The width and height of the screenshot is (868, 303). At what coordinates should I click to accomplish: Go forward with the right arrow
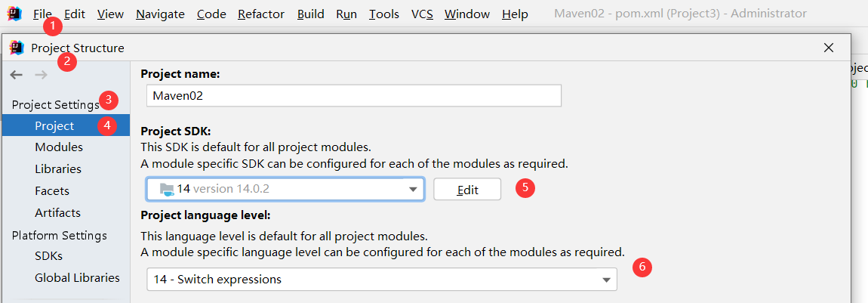41,74
